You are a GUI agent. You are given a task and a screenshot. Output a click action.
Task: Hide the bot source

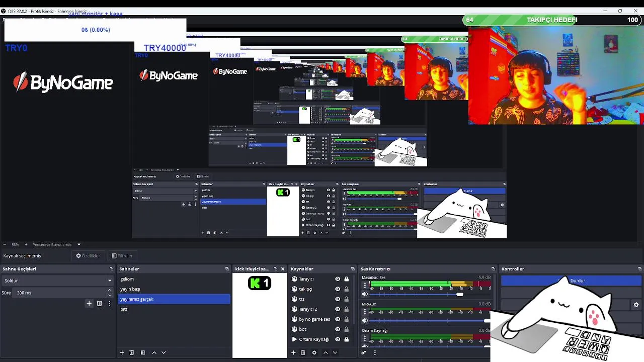point(338,329)
